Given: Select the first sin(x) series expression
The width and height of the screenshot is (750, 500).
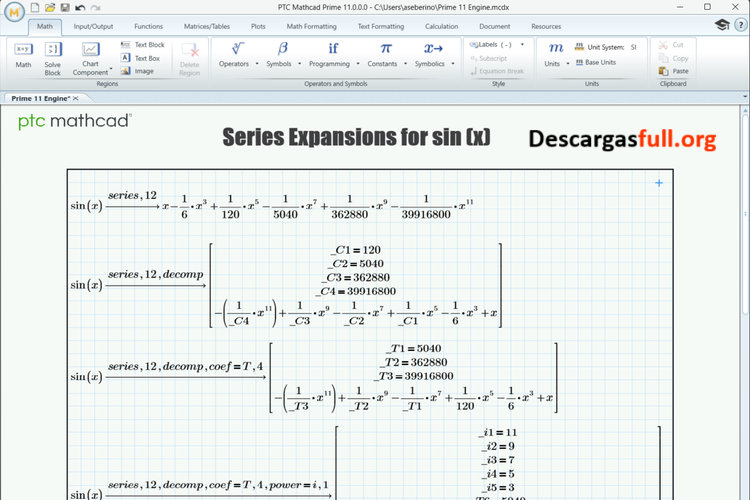Looking at the screenshot, I should click(272, 206).
